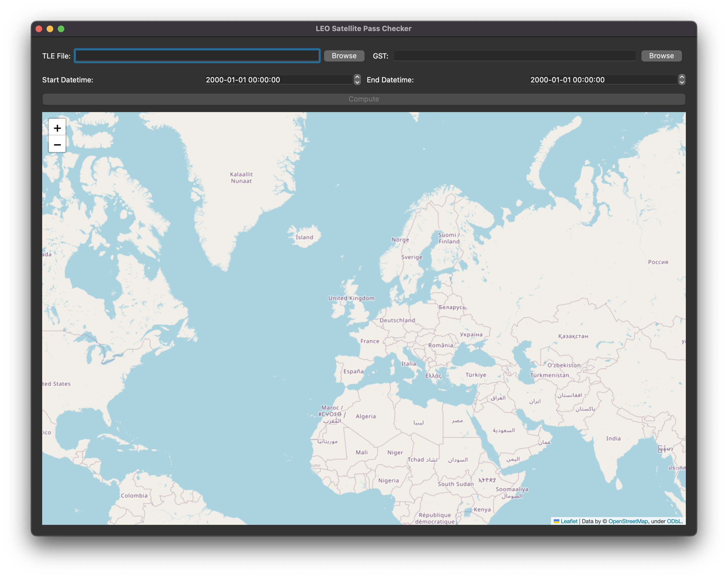The height and width of the screenshot is (577, 728).
Task: Click the Start Datetime value field
Action: (278, 80)
